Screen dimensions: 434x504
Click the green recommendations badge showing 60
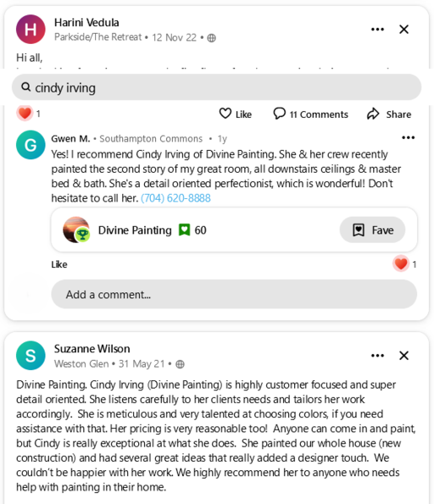[x=192, y=230]
